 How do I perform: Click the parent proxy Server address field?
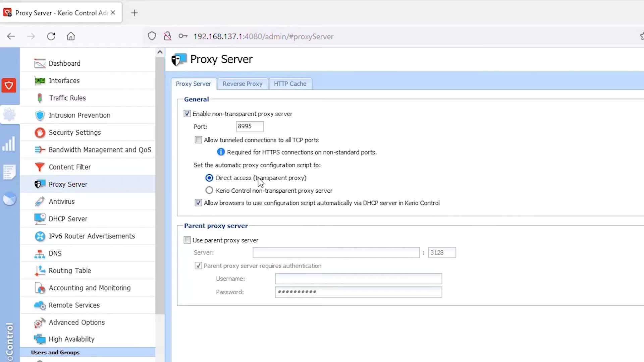336,252
